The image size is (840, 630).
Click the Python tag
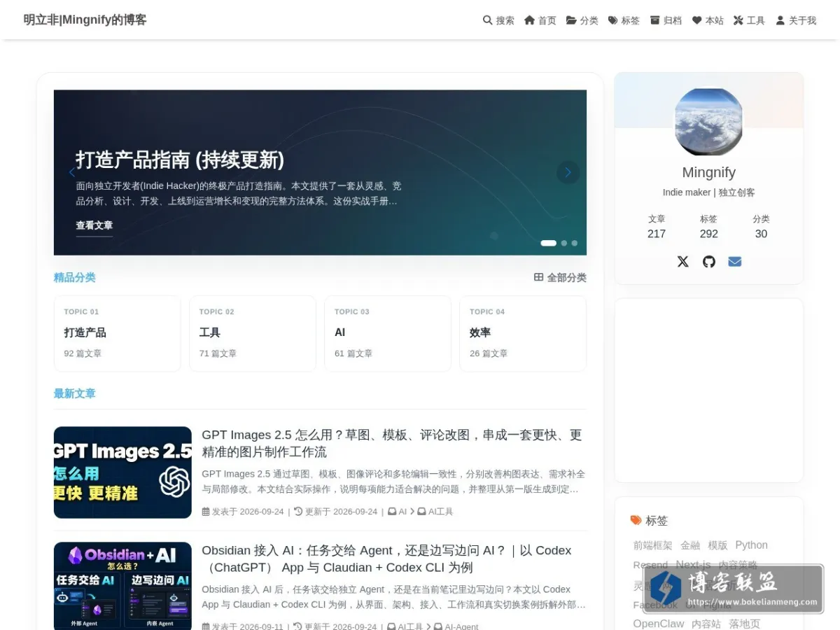point(751,545)
